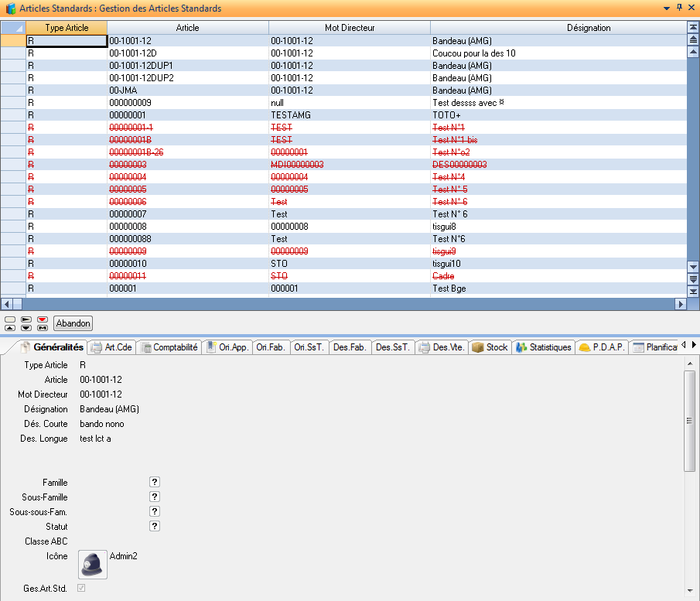Click the red down-arrow button beside Abandon

[x=43, y=319]
